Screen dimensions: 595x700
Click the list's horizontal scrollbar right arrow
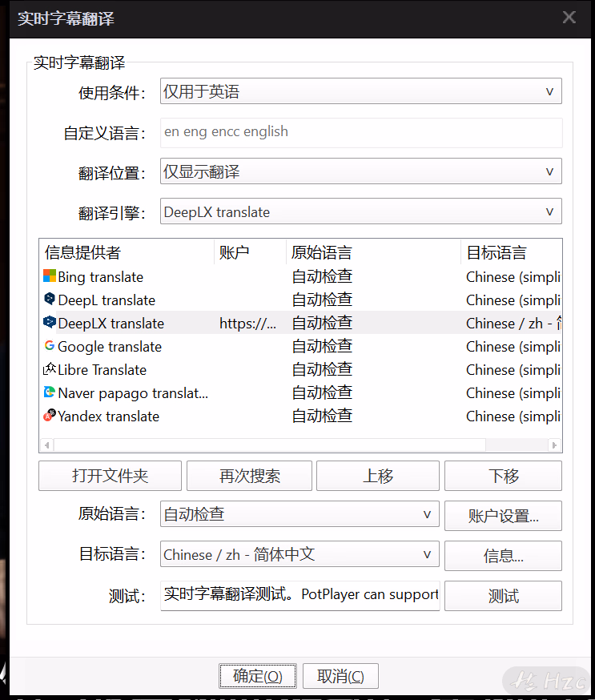[554, 445]
